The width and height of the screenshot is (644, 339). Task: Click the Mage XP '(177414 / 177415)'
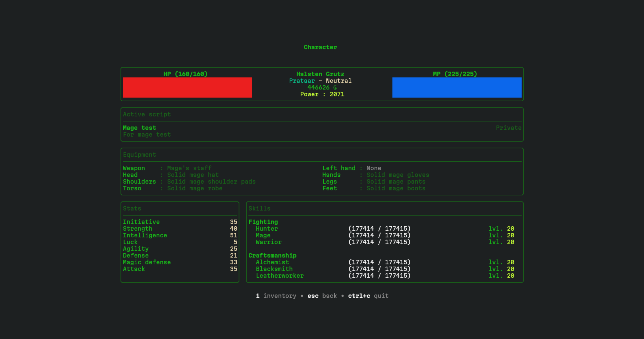(379, 235)
